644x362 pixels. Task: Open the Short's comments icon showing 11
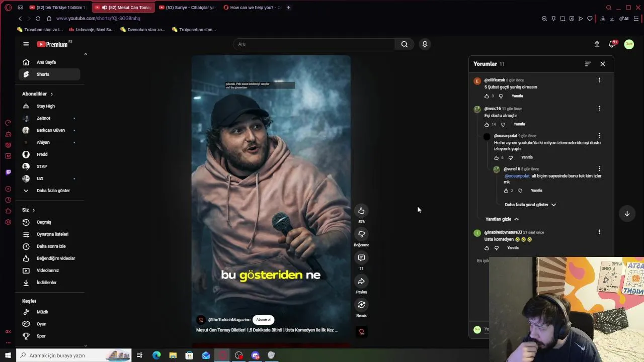[x=361, y=258]
